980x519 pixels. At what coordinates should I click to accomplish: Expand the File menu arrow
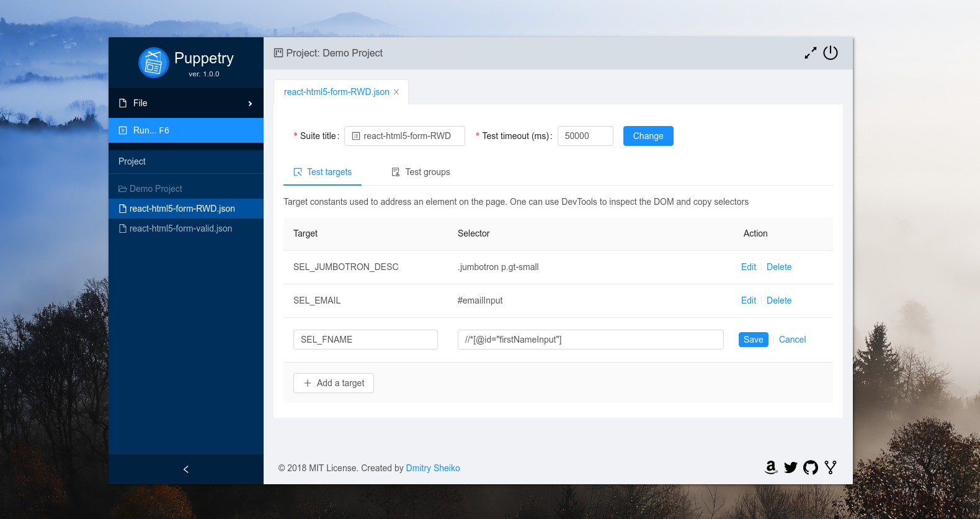250,104
